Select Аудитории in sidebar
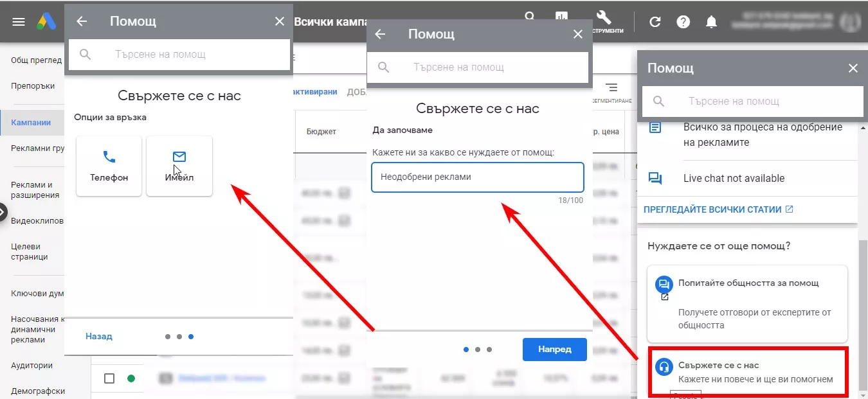This screenshot has height=399, width=868. coord(32,366)
